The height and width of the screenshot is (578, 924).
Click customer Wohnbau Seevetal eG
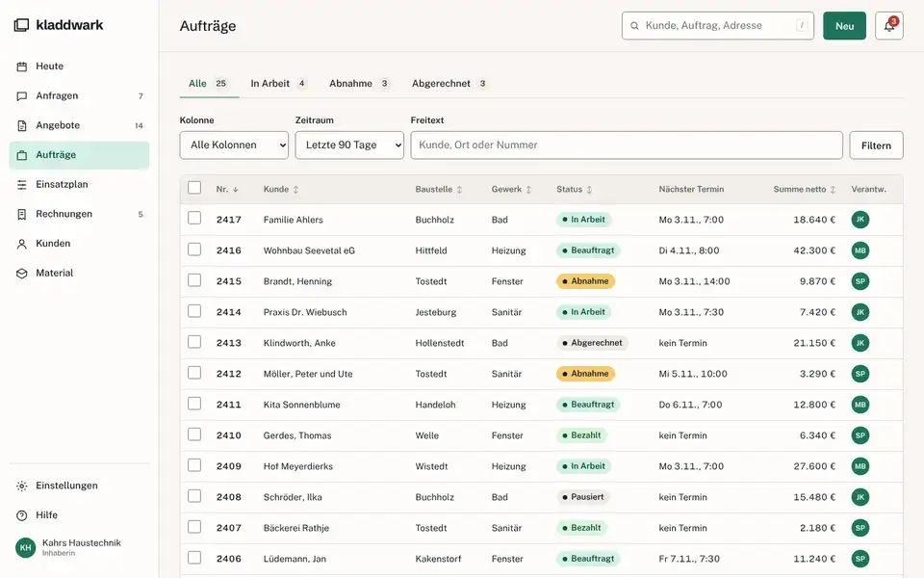tap(309, 250)
